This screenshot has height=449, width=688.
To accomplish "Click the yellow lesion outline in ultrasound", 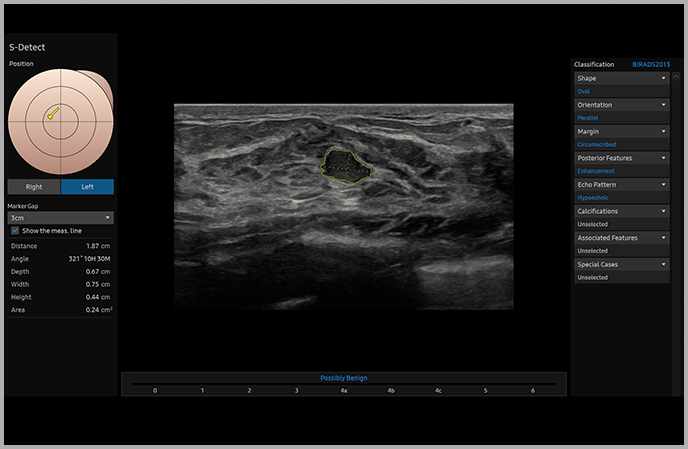I will (347, 164).
